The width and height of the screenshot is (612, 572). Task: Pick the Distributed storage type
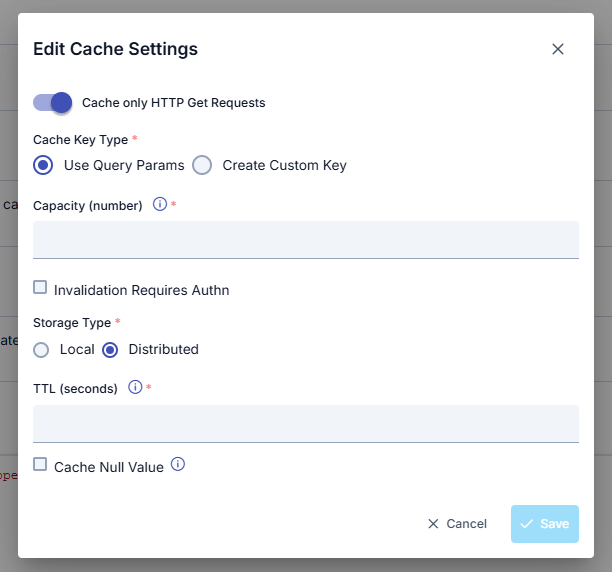coord(110,350)
